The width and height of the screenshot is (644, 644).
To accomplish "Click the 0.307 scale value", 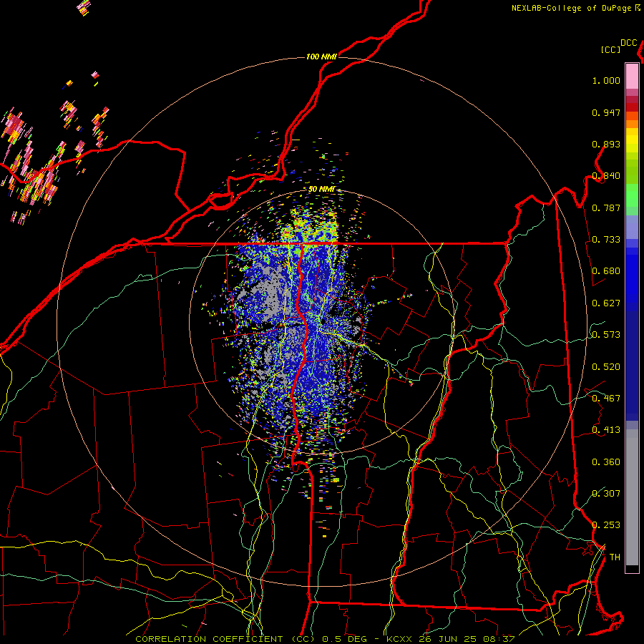I will point(606,494).
